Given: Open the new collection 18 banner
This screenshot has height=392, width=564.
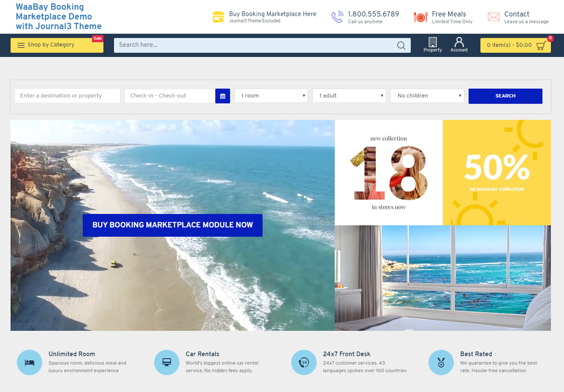Looking at the screenshot, I should (389, 172).
